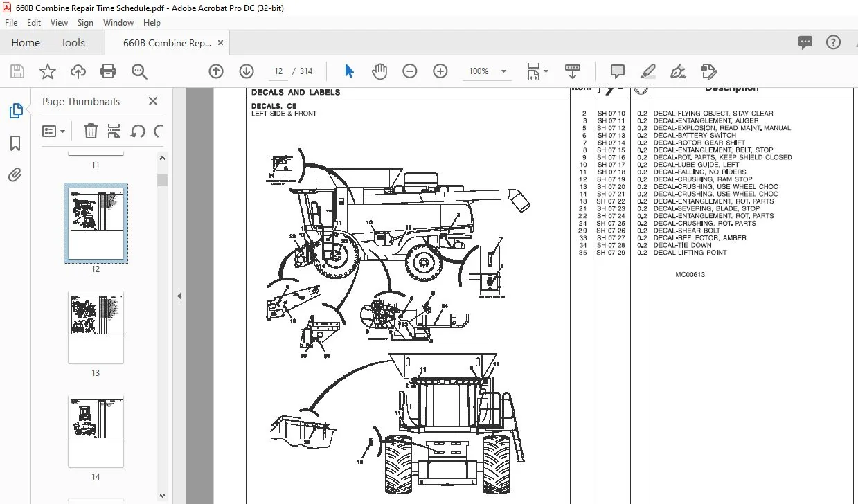
Task: Close the 660B Combine document tab
Action: click(x=221, y=42)
